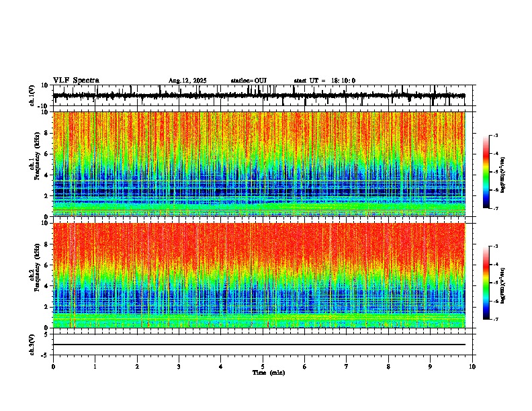Click the '-7' label on ch.2 color bar

pyautogui.click(x=495, y=319)
